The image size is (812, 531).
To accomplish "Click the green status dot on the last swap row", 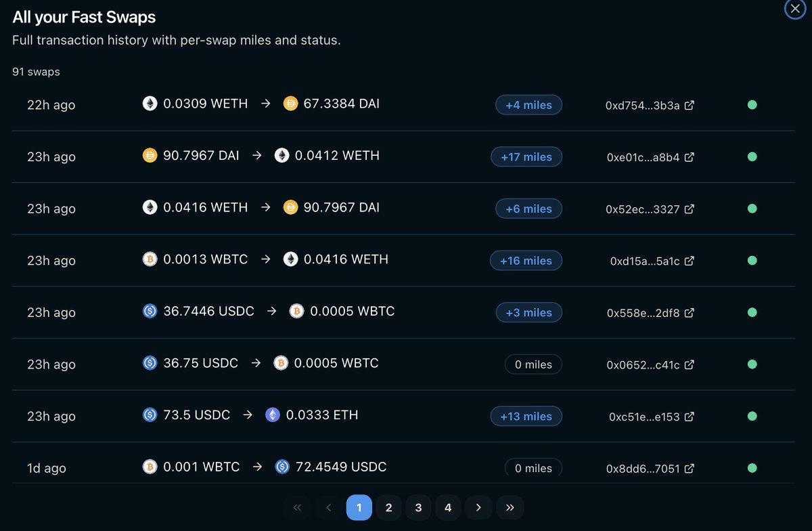I will 752,467.
